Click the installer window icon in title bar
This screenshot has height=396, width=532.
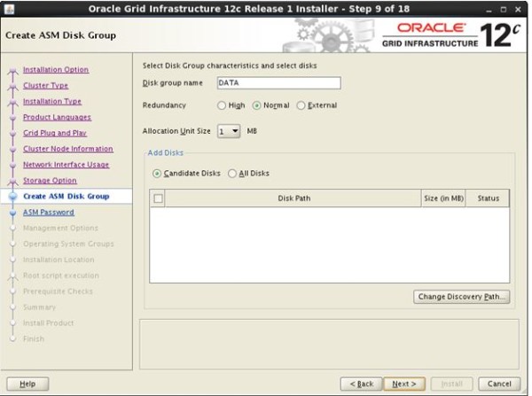(x=9, y=9)
